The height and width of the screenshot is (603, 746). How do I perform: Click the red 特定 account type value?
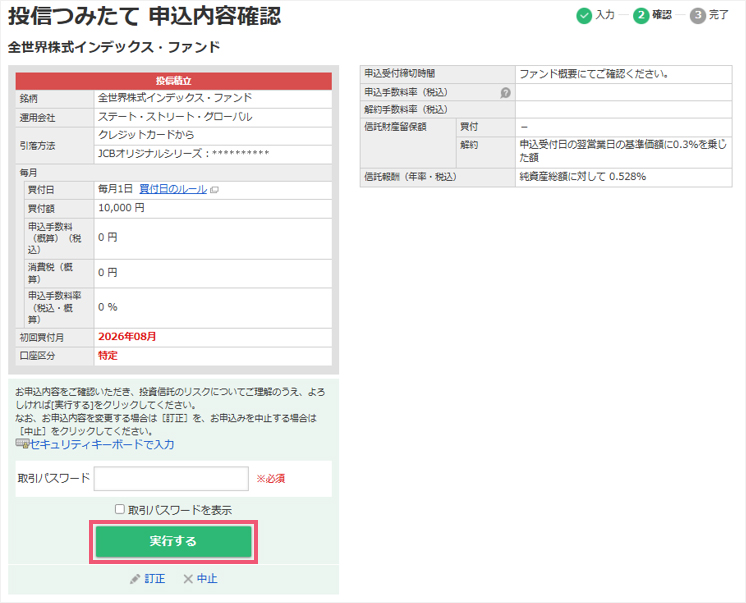pyautogui.click(x=108, y=356)
